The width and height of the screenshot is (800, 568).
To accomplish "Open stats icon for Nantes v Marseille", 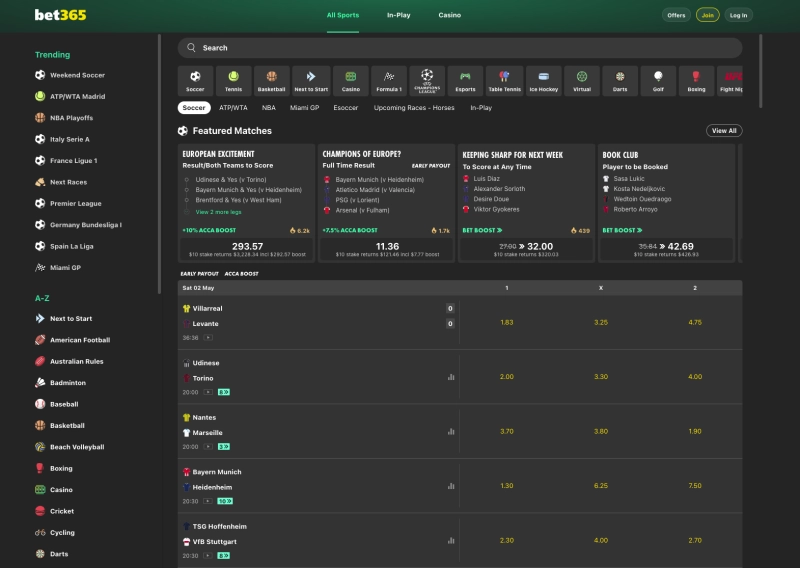I will click(451, 432).
